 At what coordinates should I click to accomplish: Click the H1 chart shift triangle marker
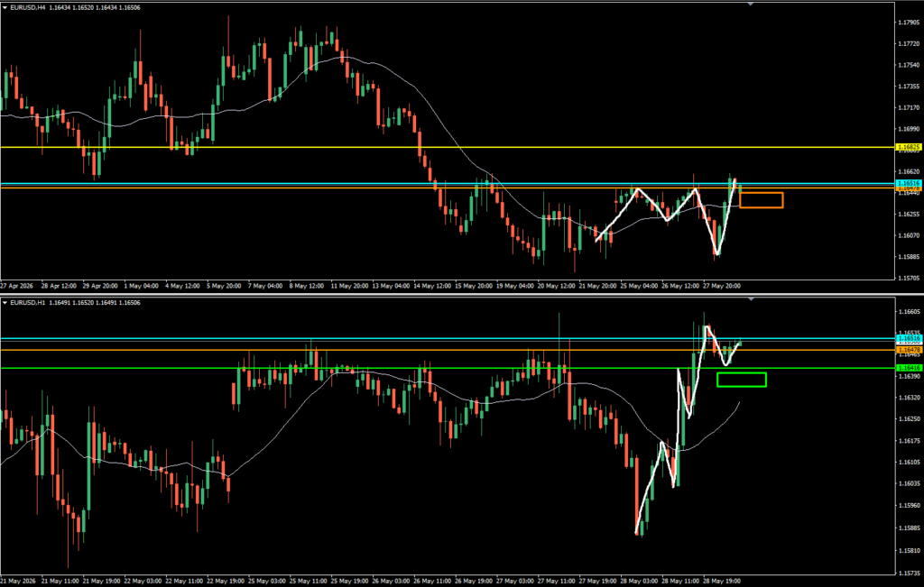(x=750, y=299)
